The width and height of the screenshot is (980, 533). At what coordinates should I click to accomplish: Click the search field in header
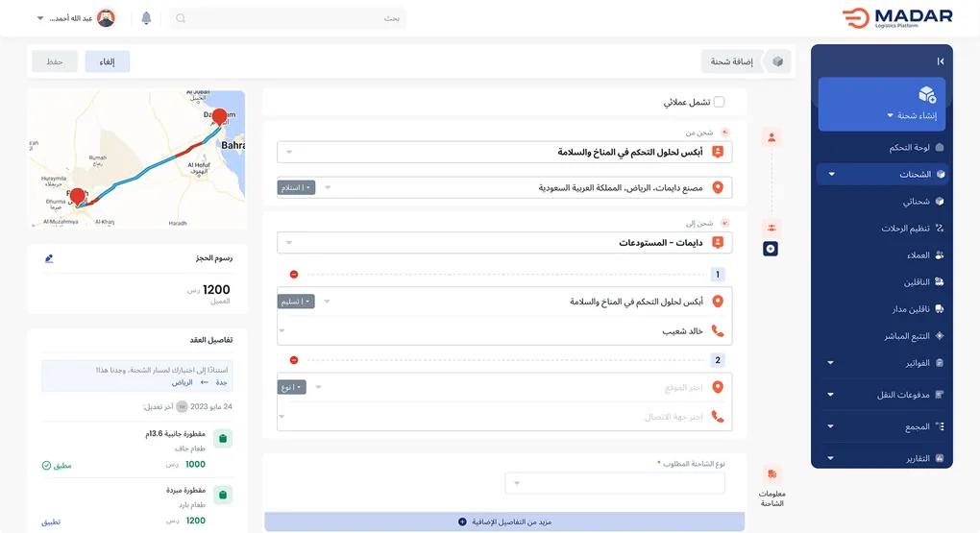click(x=287, y=18)
